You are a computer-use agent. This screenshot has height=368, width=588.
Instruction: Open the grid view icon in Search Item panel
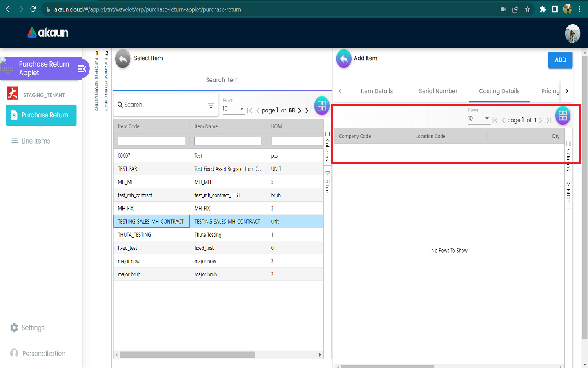(322, 106)
